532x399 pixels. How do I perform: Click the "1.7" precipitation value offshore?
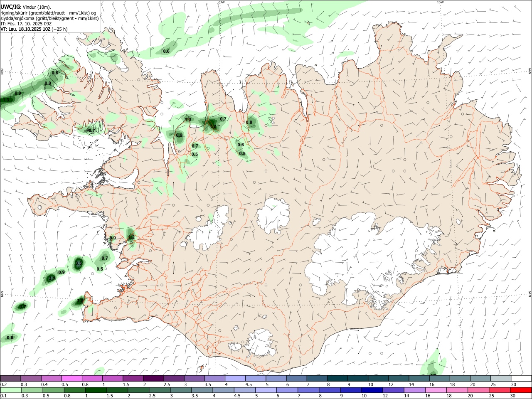tap(23, 307)
